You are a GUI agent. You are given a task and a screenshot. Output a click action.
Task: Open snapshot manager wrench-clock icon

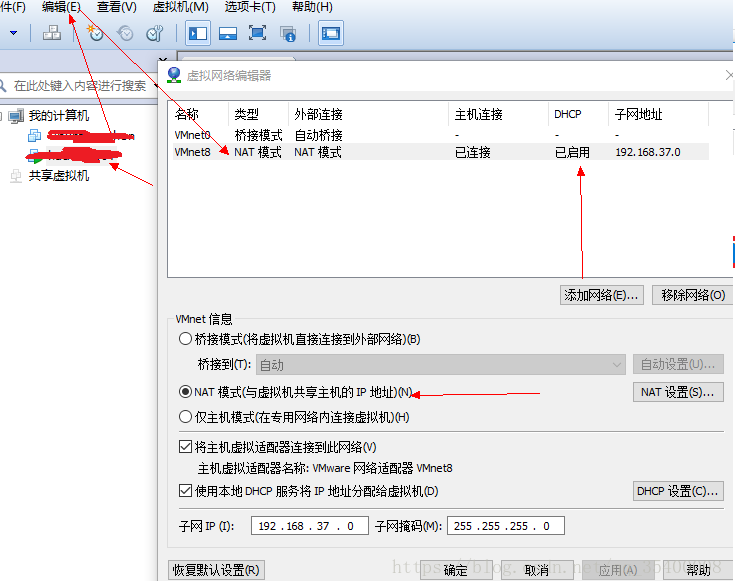pos(154,33)
